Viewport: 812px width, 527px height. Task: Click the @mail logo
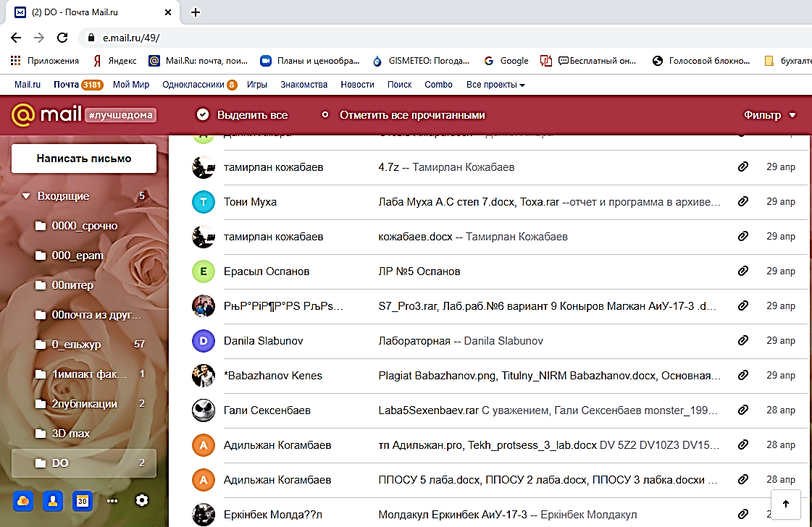[46, 114]
